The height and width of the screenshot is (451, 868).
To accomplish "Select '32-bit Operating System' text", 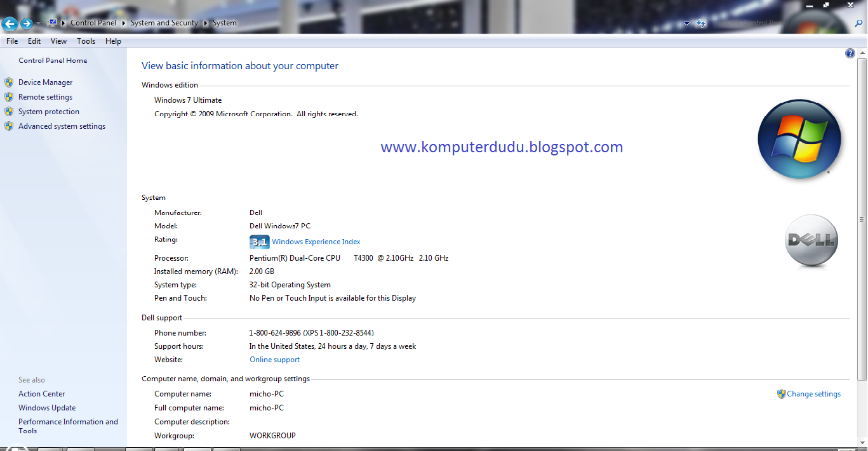I will (x=290, y=285).
